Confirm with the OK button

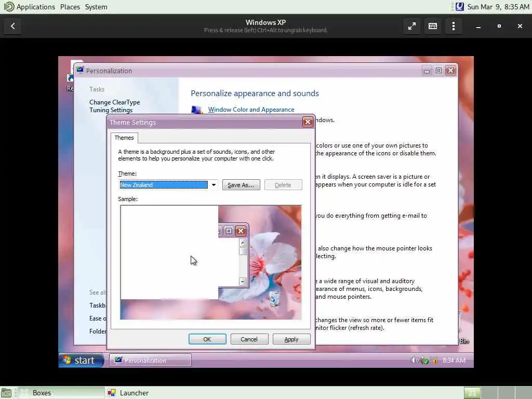pos(207,339)
